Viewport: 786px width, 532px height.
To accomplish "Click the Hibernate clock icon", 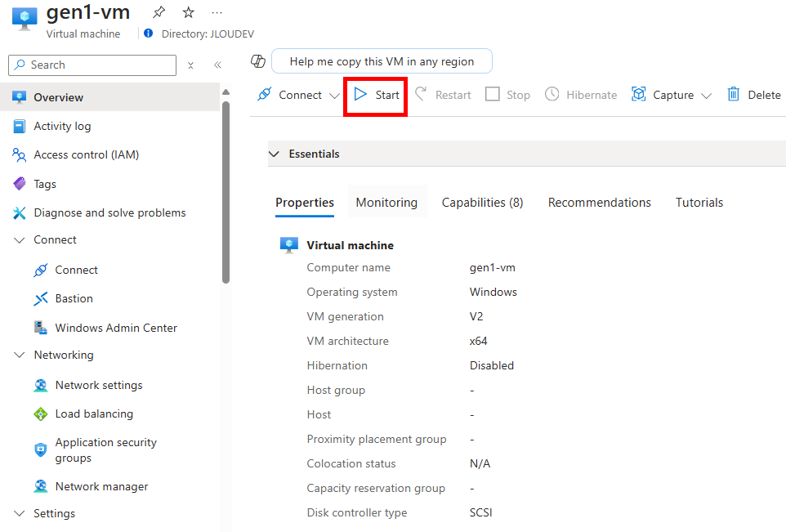I will [x=552, y=94].
